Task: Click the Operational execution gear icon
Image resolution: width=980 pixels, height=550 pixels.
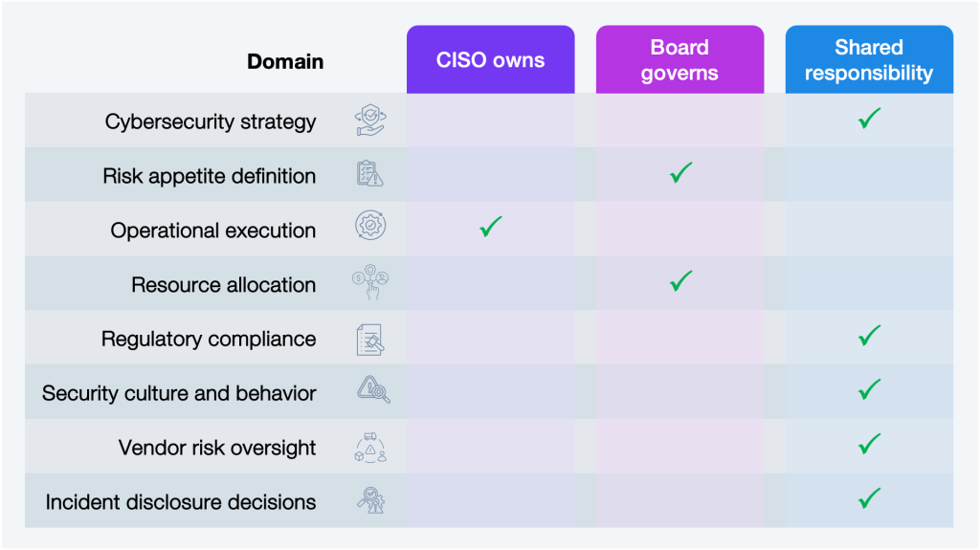Action: pos(370,225)
